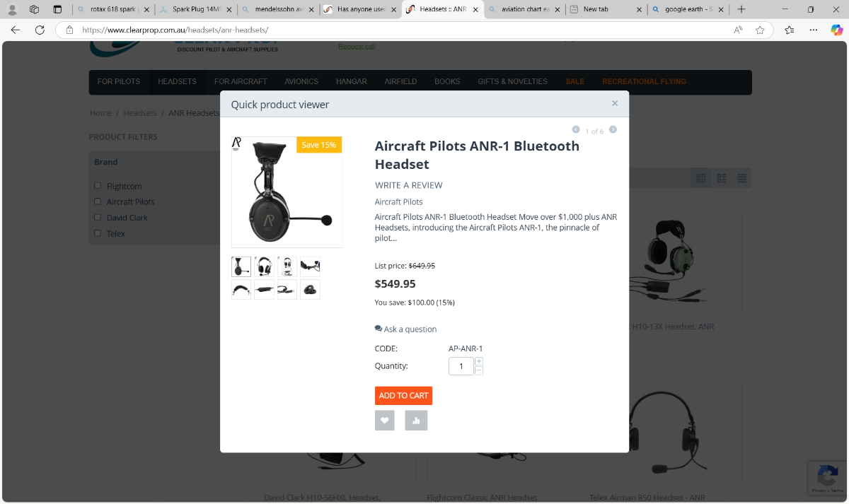Add product to wishlist heart icon
The height and width of the screenshot is (504, 849).
pyautogui.click(x=384, y=421)
